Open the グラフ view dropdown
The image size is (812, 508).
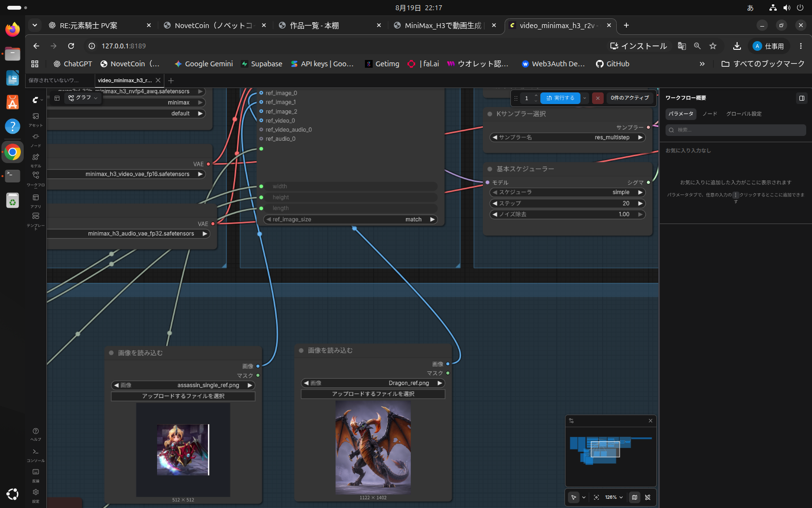pos(83,98)
